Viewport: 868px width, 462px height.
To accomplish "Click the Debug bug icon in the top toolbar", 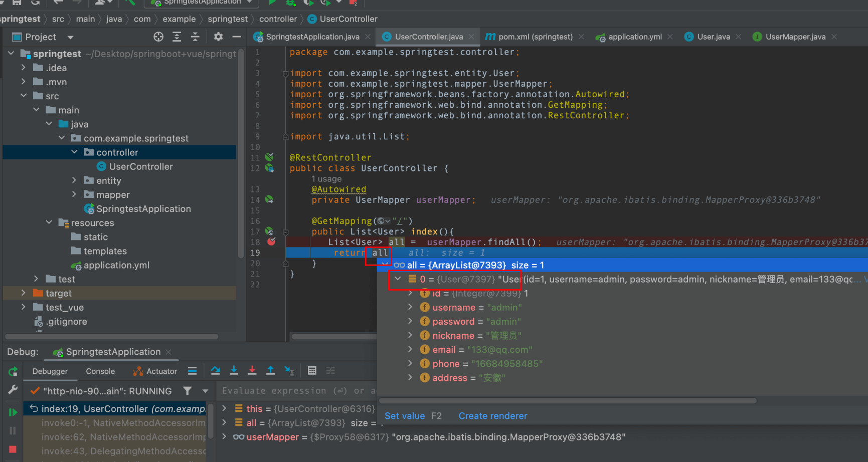I will pyautogui.click(x=290, y=2).
